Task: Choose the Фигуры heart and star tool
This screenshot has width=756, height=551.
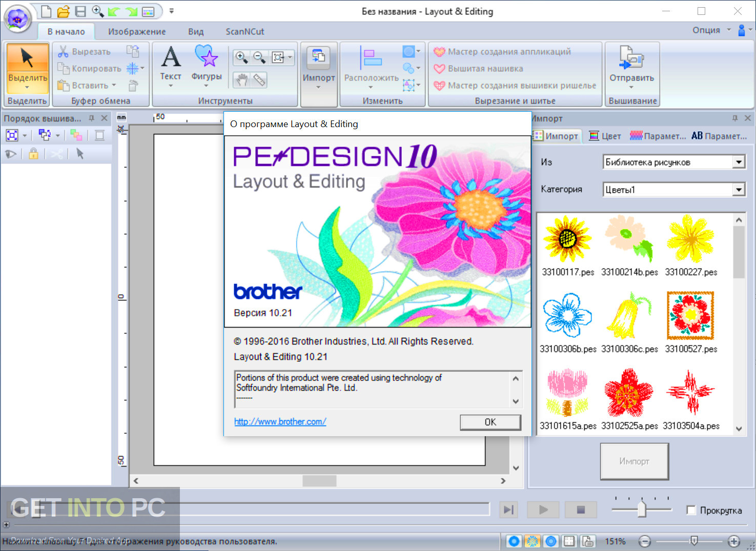Action: pos(207,65)
